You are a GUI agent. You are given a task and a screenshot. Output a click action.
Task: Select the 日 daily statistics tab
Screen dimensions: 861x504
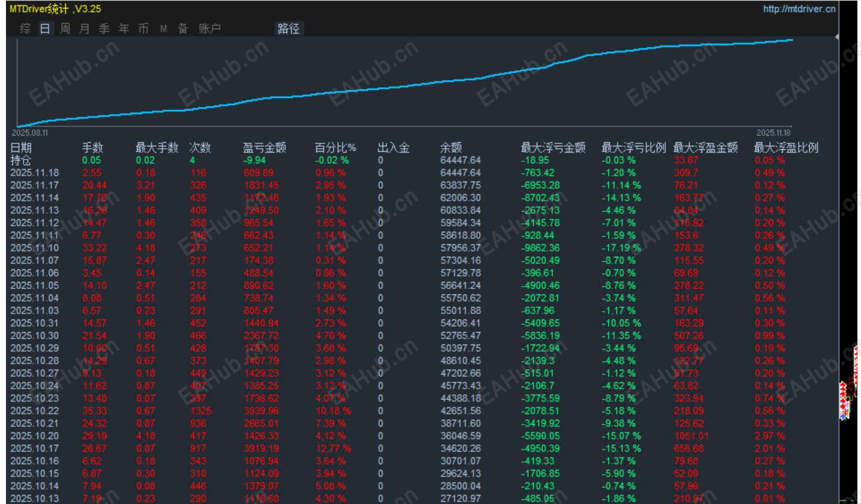tap(45, 29)
